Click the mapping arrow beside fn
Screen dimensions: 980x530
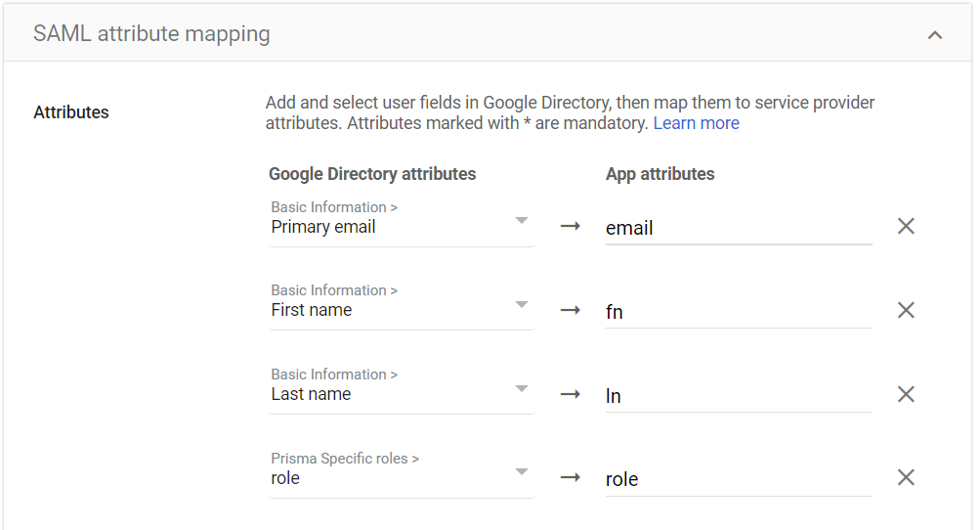point(571,311)
